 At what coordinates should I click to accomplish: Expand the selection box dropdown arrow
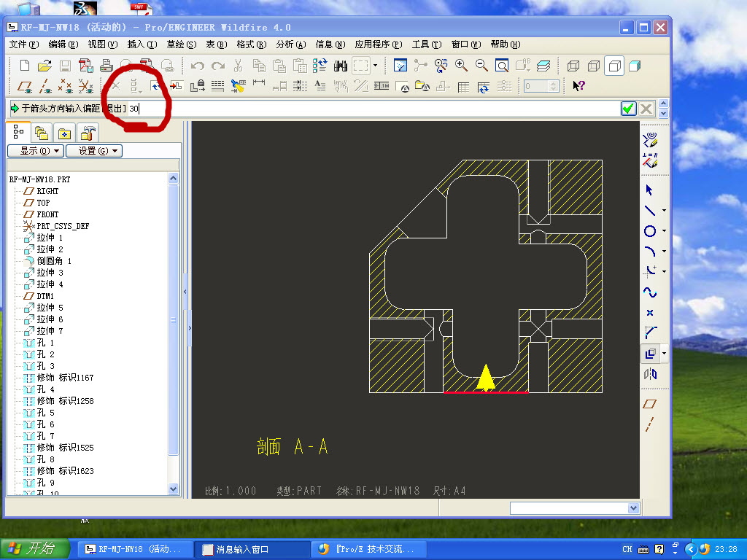(376, 66)
